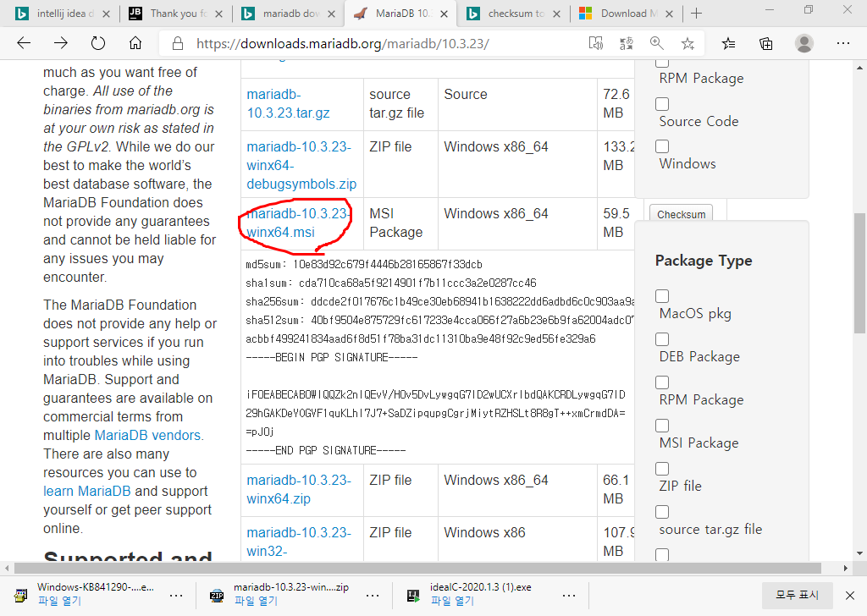Check the Source Code filter checkbox

pos(662,104)
